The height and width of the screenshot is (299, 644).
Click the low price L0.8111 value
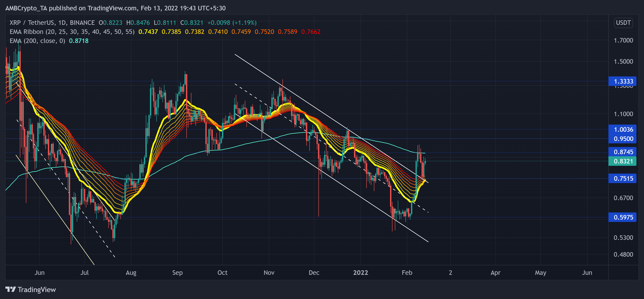(165, 23)
